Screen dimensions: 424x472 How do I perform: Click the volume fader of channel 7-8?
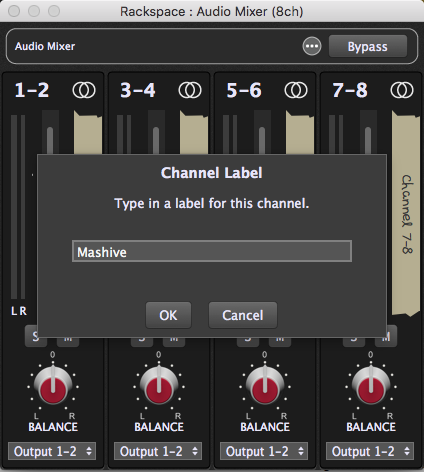(368, 140)
